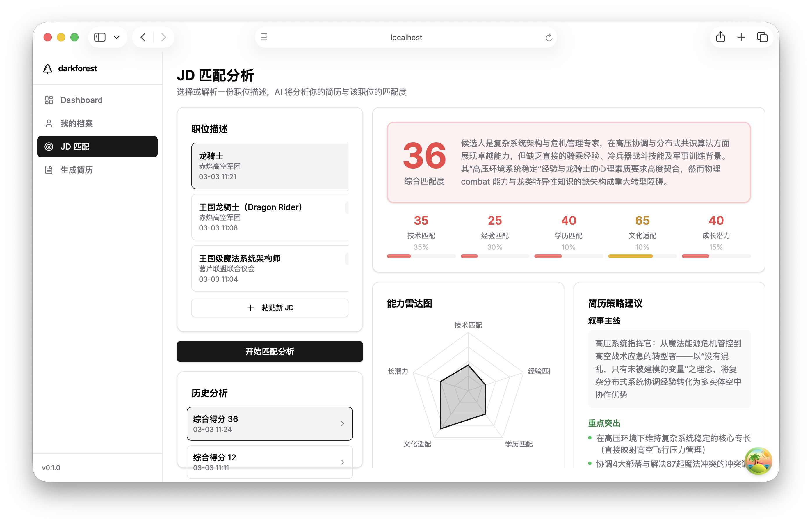Go back with the left arrow
This screenshot has height=525, width=812.
tap(143, 37)
